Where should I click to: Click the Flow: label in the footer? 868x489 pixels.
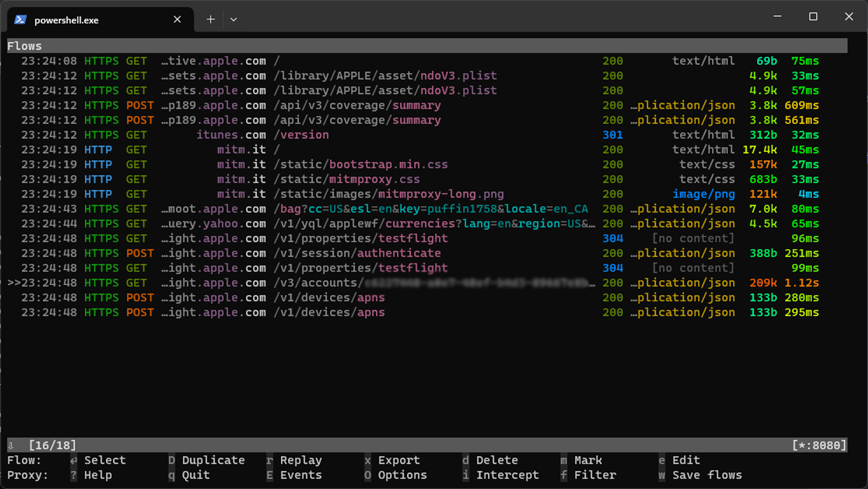point(24,460)
